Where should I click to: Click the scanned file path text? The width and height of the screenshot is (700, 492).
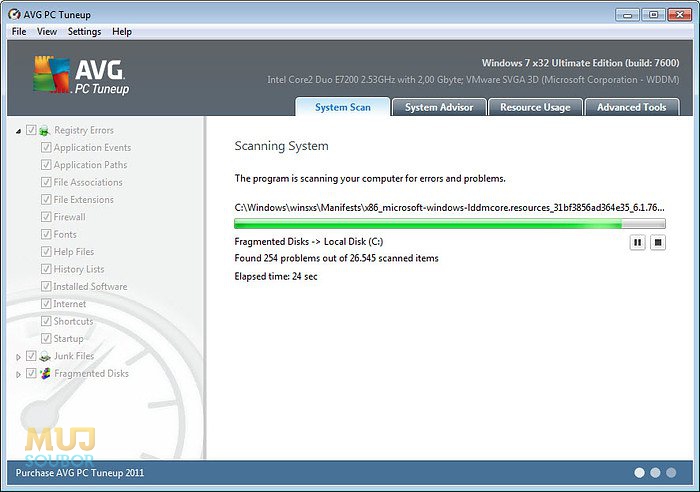(450, 208)
